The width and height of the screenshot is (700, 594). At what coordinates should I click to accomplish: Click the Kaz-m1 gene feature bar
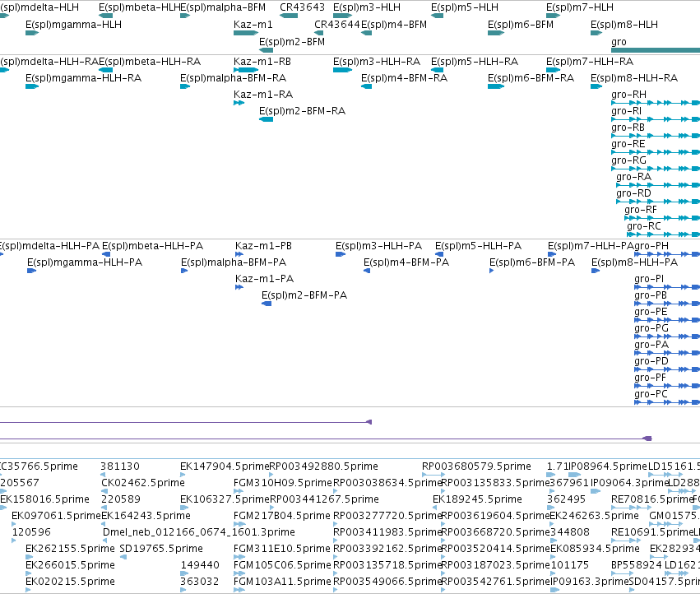(246, 33)
